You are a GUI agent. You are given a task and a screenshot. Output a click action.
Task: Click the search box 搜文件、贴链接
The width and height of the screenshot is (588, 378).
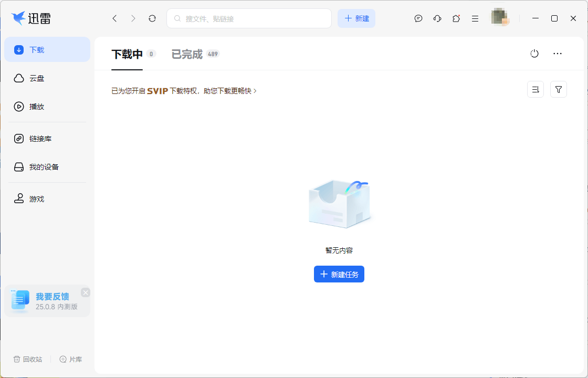click(249, 18)
